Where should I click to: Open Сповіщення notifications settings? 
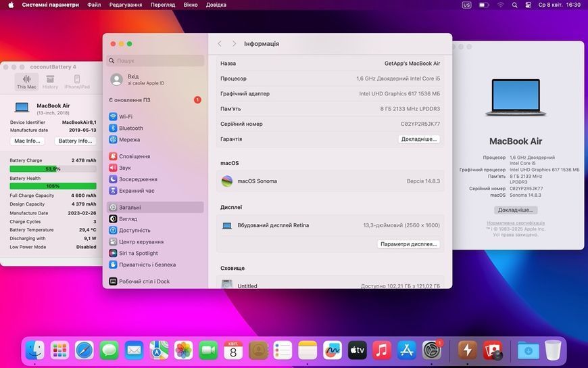tap(155, 156)
